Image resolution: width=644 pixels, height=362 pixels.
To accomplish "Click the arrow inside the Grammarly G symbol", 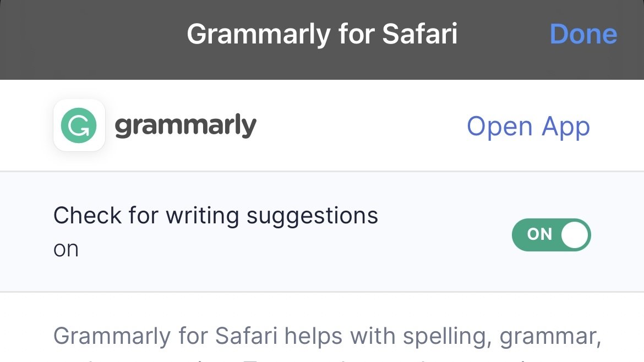I will (x=83, y=130).
